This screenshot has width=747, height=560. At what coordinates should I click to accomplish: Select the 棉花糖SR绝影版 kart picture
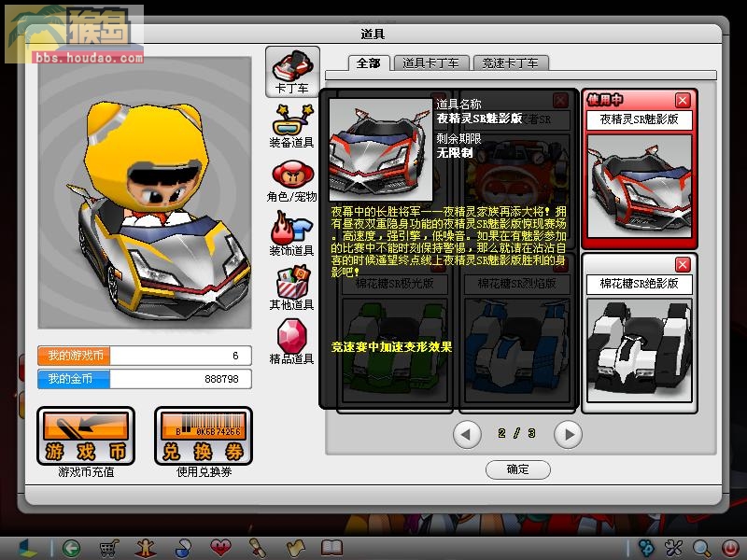coord(640,351)
